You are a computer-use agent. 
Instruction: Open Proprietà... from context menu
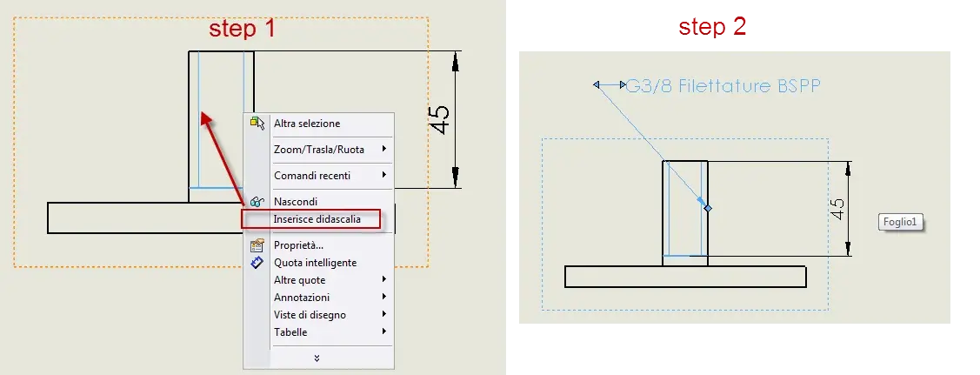tap(319, 245)
